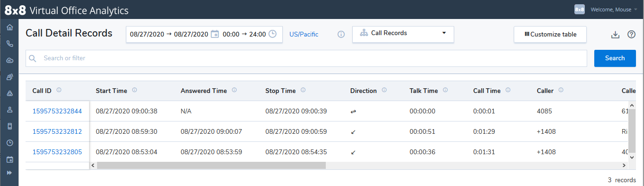Open the phone calls sidebar icon
Viewport: 644px width, 186px height.
(9, 44)
